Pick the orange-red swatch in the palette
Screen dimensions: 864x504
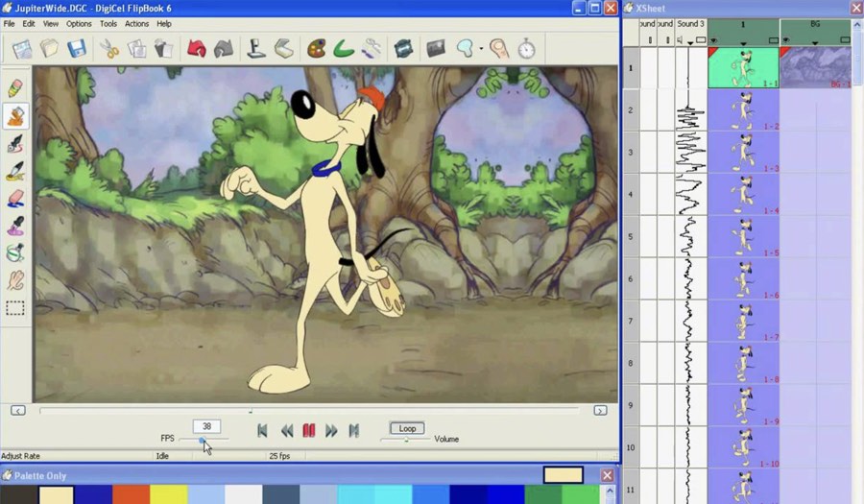click(x=131, y=494)
